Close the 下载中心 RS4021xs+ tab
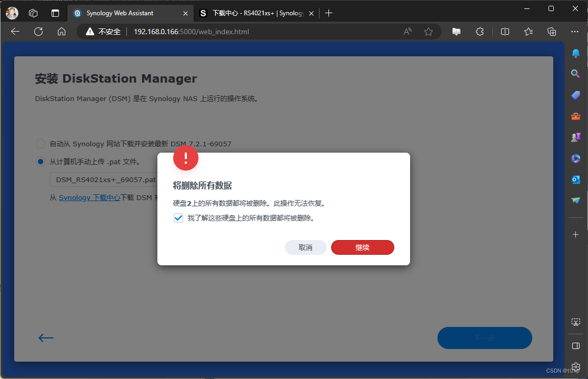 point(311,13)
